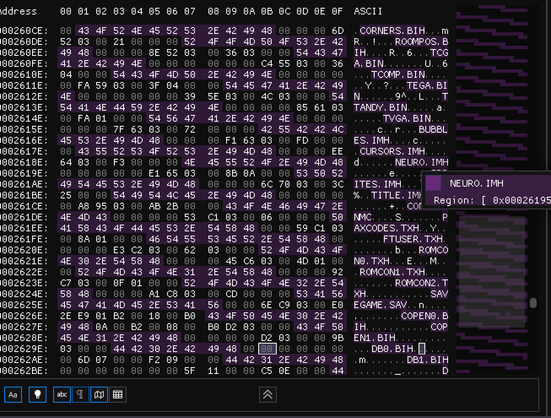This screenshot has width=551, height=418.
Task: Select address 000261EE row label
Action: 24,228
